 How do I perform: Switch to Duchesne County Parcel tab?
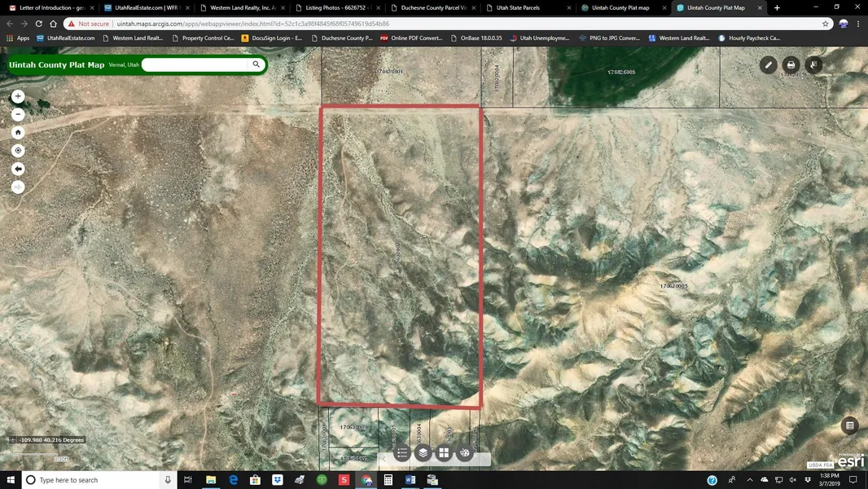click(433, 8)
